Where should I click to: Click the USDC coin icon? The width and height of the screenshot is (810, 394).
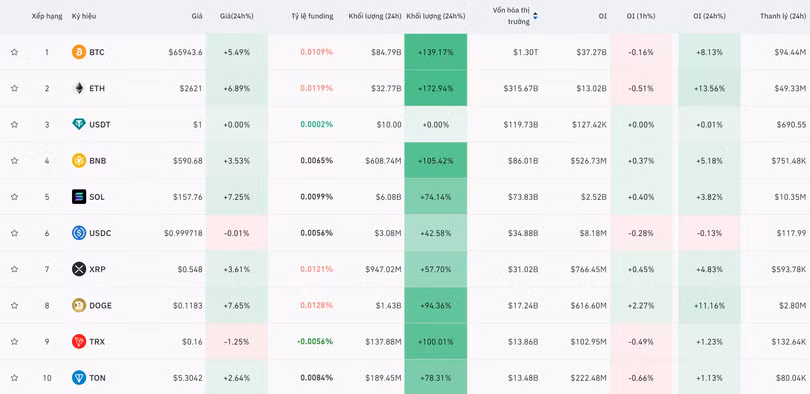click(x=79, y=233)
